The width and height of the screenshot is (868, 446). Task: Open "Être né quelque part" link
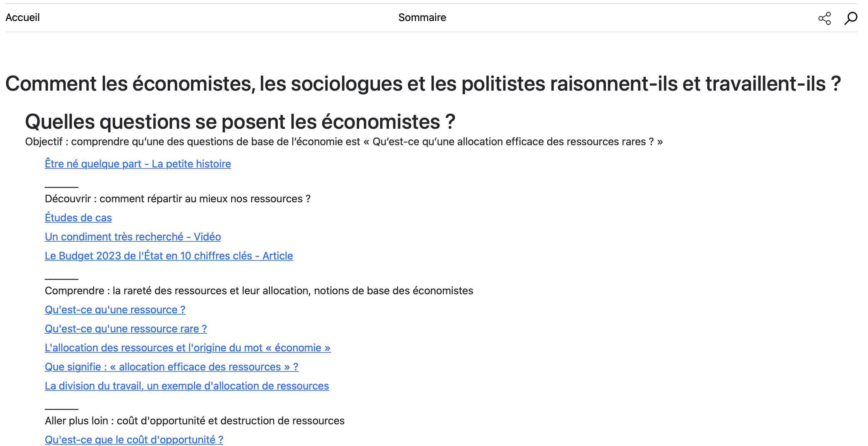(x=138, y=164)
